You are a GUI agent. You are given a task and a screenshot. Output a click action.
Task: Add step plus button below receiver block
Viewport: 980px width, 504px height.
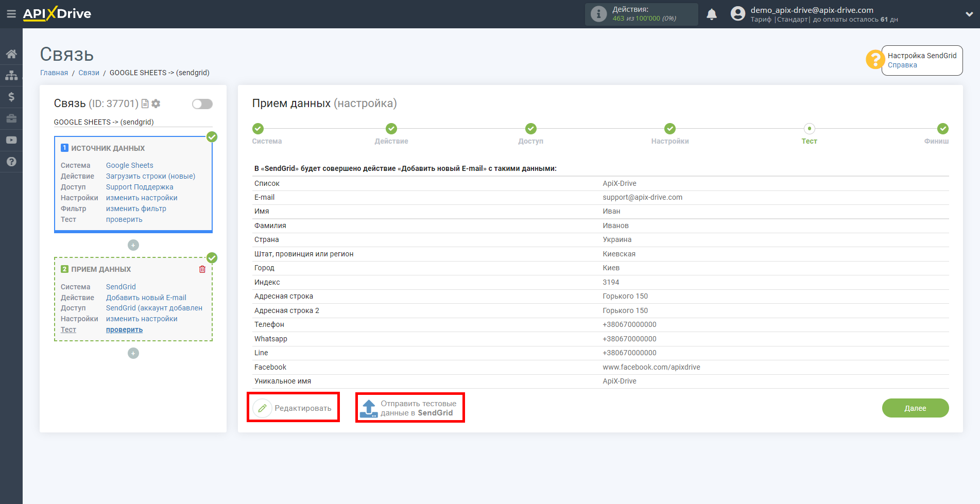[133, 353]
